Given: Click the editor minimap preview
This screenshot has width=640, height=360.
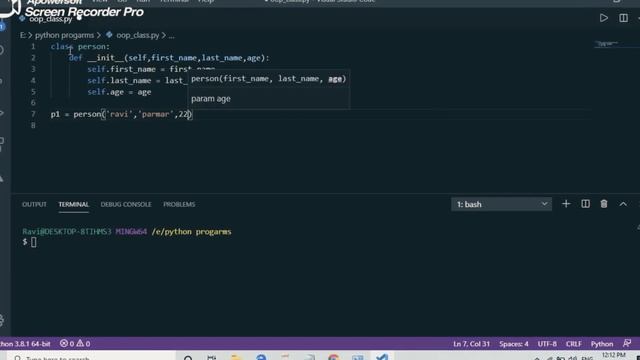Looking at the screenshot, I should click(606, 44).
